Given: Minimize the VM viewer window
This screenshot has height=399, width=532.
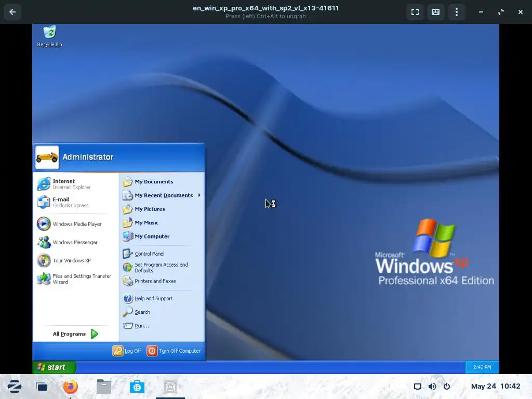Looking at the screenshot, I should click(x=481, y=12).
